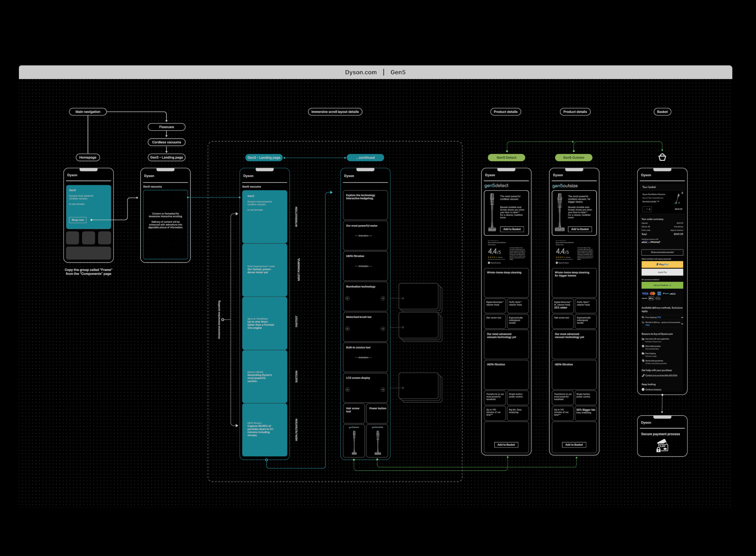The image size is (756, 556).
Task: Click the Power button tile
Action: (x=377, y=413)
